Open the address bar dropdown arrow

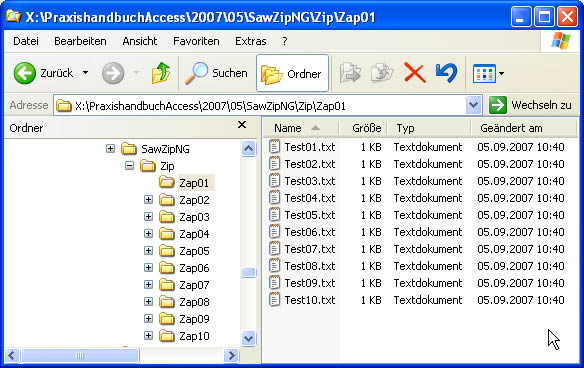coord(473,105)
